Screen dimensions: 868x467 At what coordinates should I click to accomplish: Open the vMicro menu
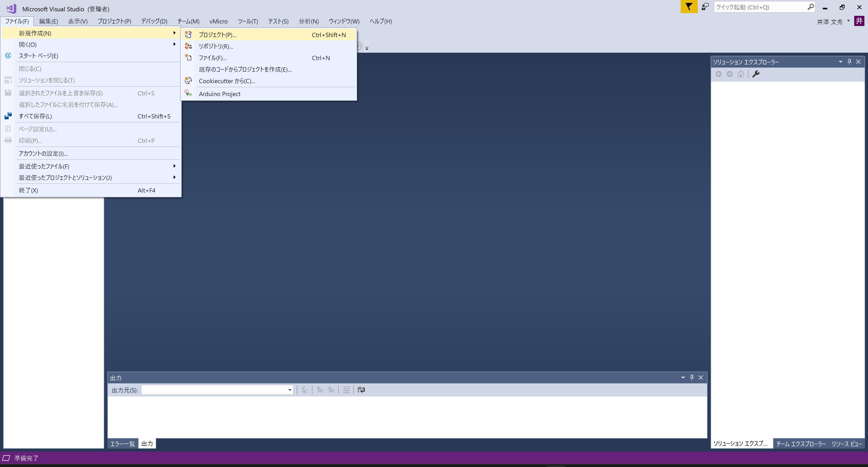point(219,21)
